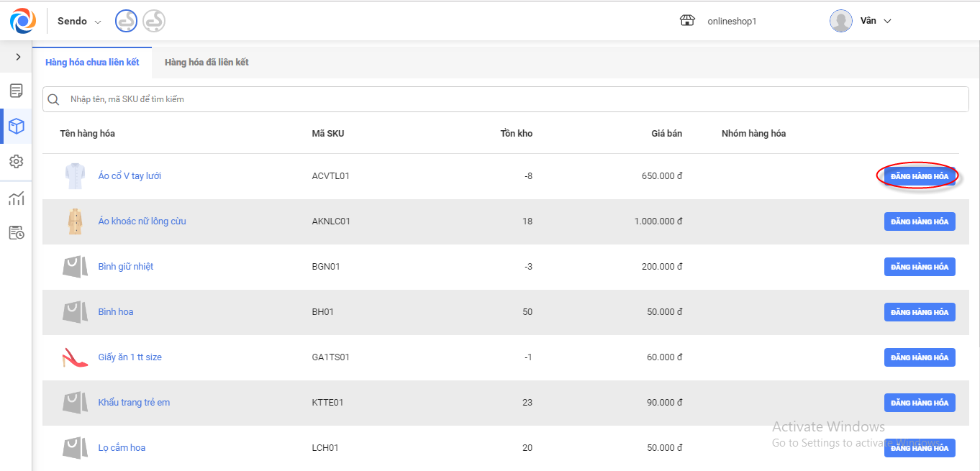The image size is (980, 471).
Task: Open the Khẩu trang trẻ em link
Action: click(134, 403)
